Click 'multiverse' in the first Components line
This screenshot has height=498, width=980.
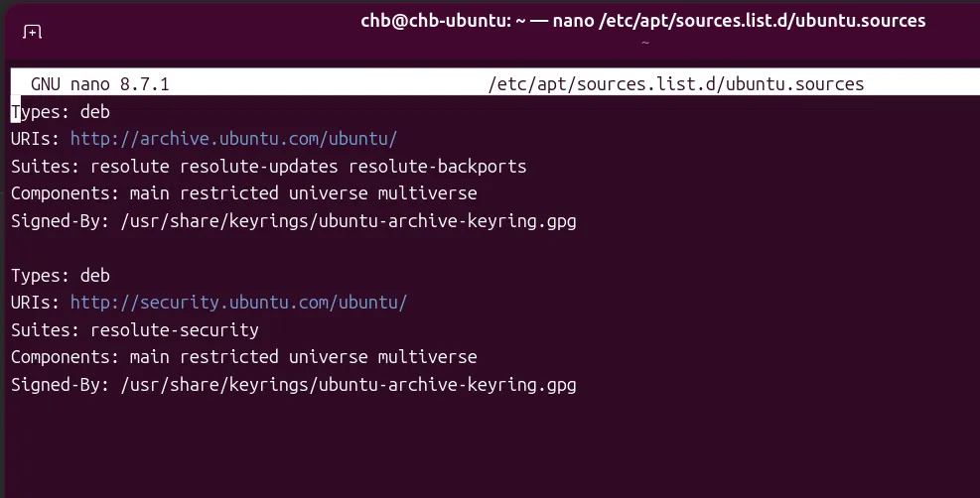(x=428, y=193)
